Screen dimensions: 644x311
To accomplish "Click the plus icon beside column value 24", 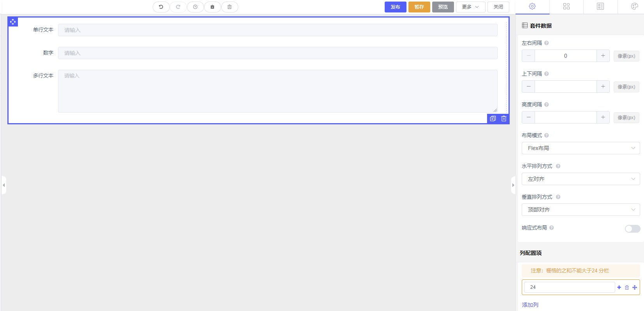I will pos(619,287).
